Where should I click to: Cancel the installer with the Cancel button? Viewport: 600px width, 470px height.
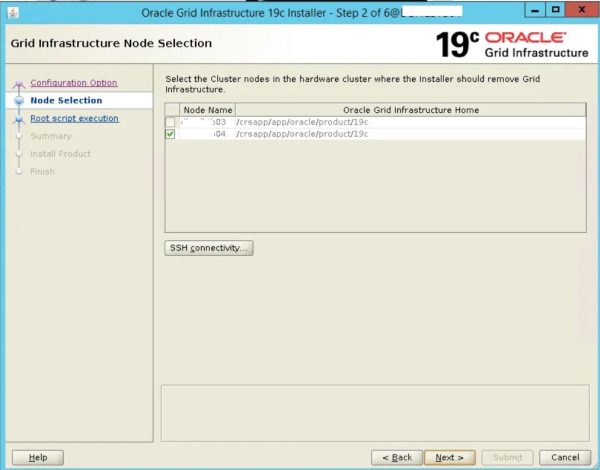click(565, 457)
